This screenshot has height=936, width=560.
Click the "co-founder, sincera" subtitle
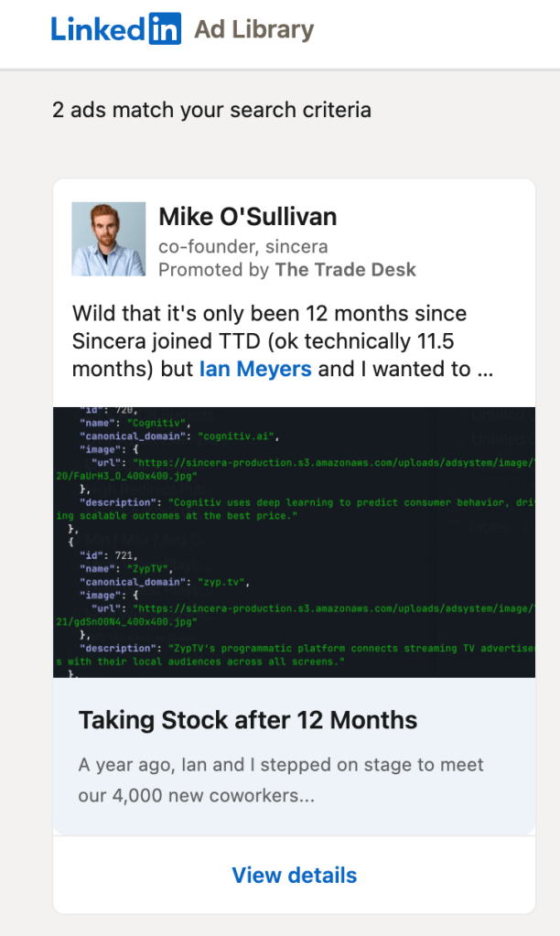(242, 246)
